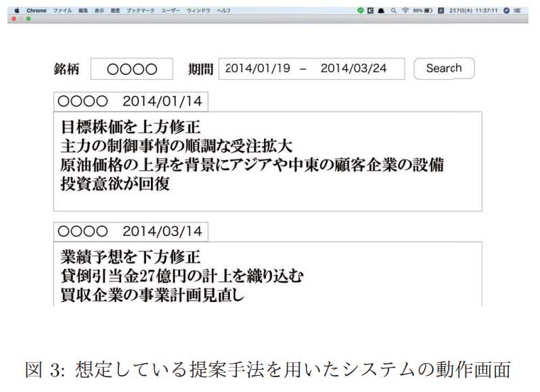Click the black bell notification icon

point(381,11)
